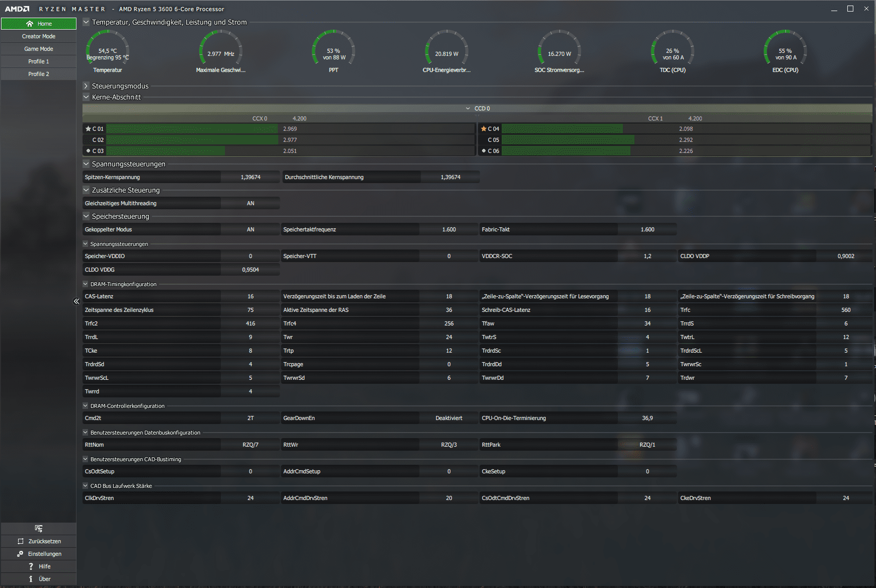This screenshot has height=588, width=876.
Task: Open Profile 1
Action: (x=39, y=61)
